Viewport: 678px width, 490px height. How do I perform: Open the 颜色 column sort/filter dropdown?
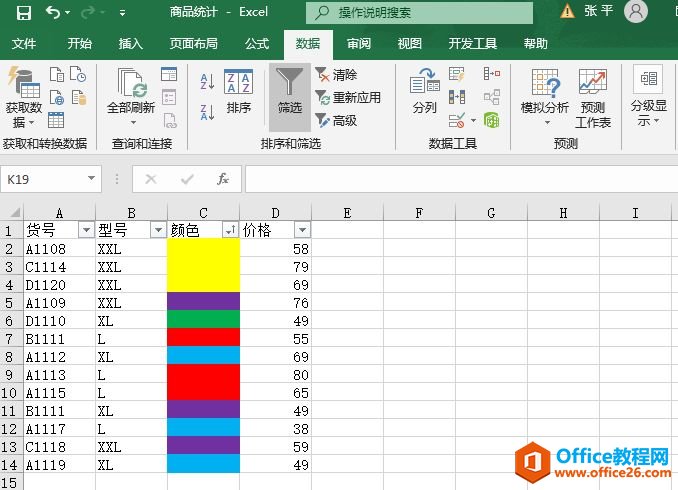(230, 230)
